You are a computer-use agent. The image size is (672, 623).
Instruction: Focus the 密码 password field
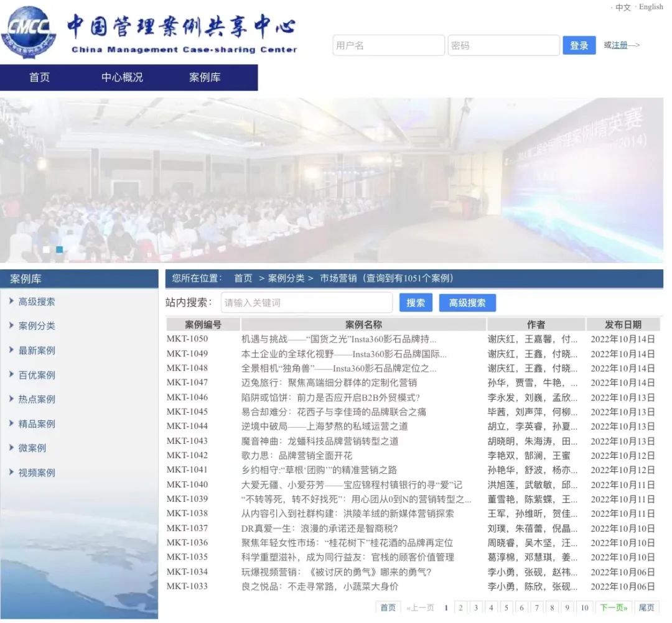click(504, 45)
